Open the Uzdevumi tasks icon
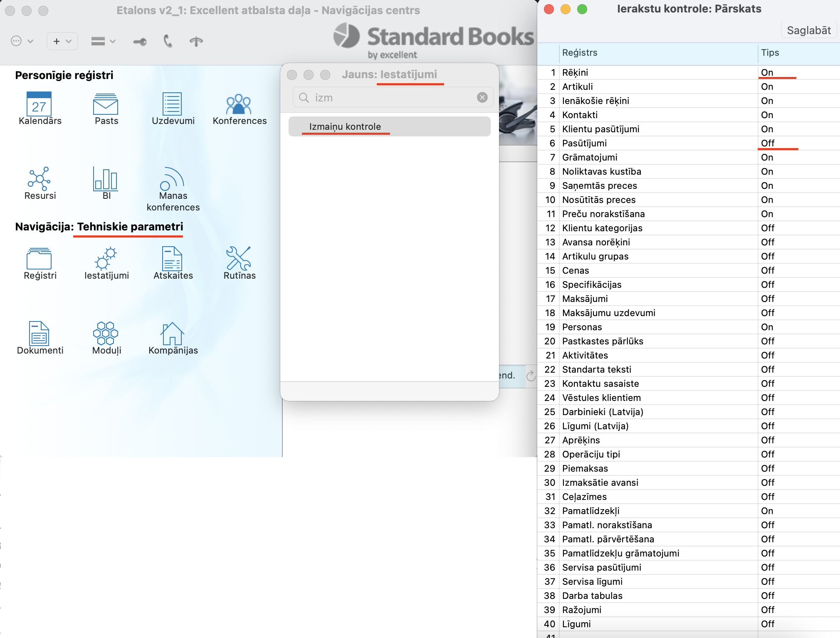The width and height of the screenshot is (840, 638). (x=173, y=104)
